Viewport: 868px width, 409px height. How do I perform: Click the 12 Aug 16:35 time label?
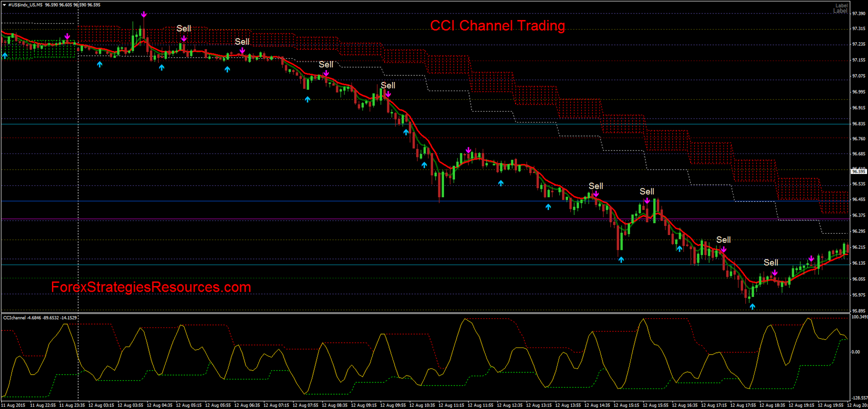point(685,405)
